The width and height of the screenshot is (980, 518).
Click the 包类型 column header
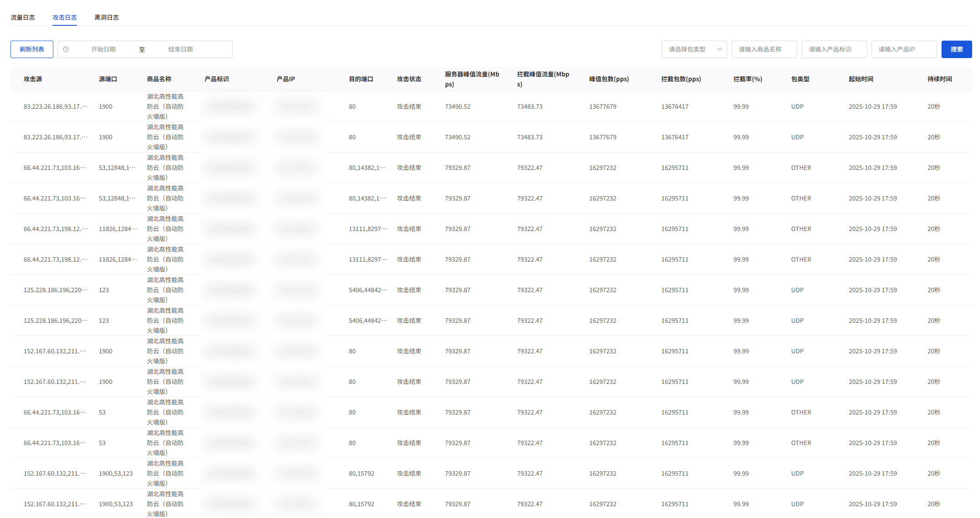[800, 79]
